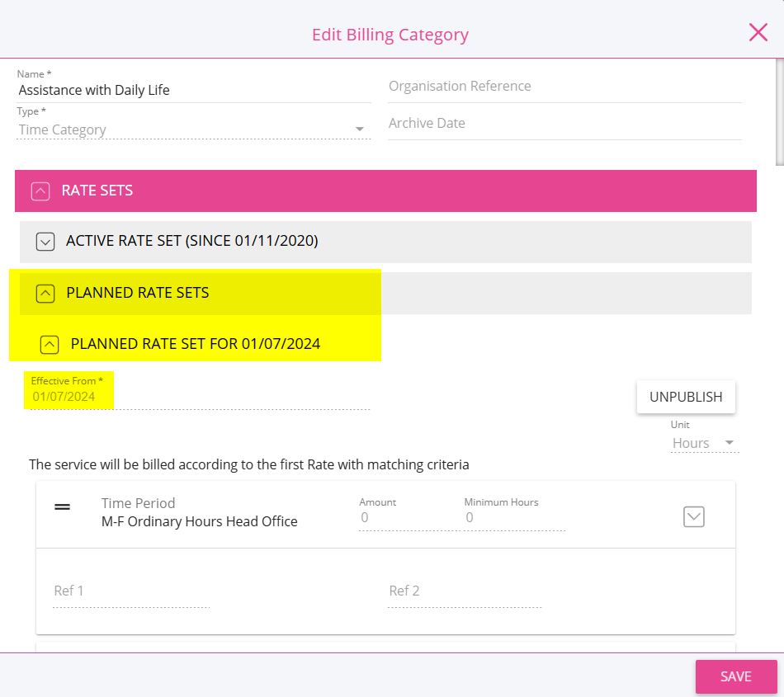Click the pink RATE SETS header bar
The image size is (784, 697).
click(x=385, y=191)
